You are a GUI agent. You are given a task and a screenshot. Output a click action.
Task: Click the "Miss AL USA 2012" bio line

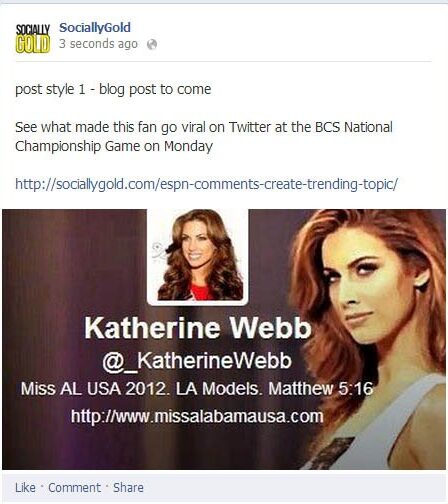(x=197, y=389)
